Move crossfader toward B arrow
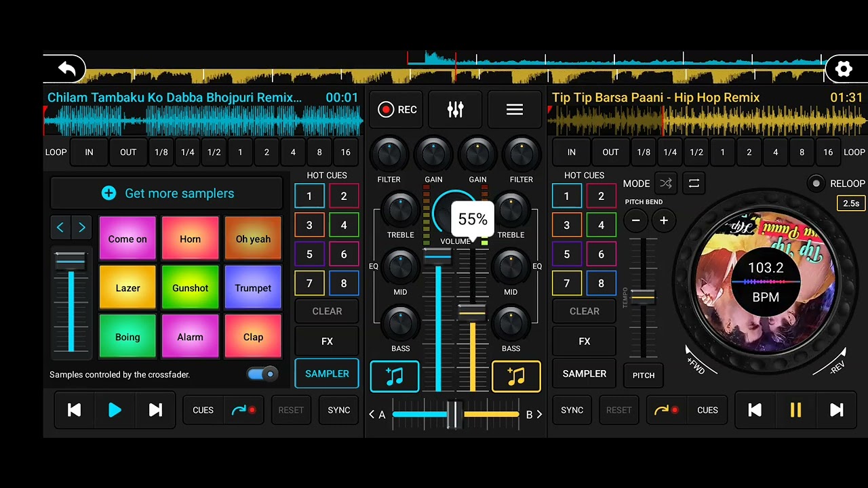 tap(539, 415)
